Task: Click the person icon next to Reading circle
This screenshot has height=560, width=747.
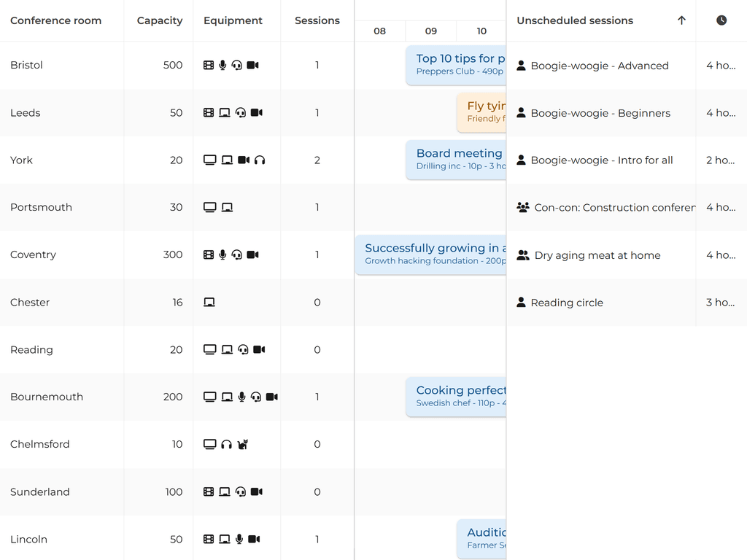Action: click(x=522, y=302)
